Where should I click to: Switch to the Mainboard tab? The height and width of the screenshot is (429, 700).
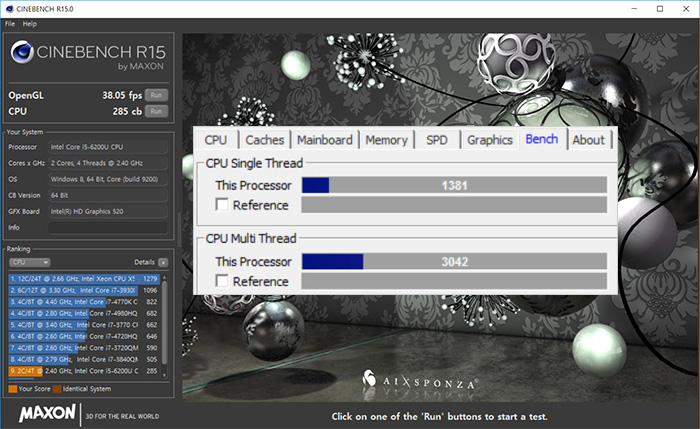(x=325, y=140)
